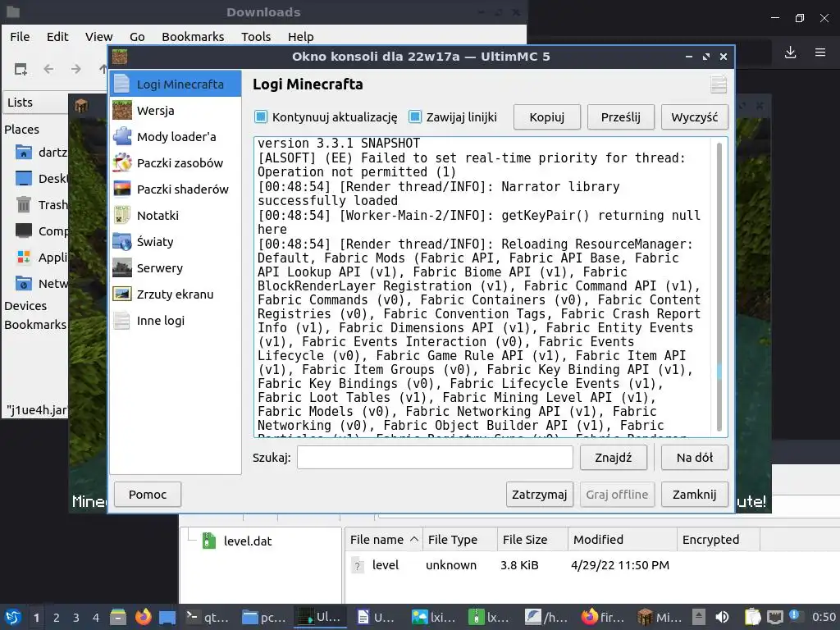840x630 pixels.
Task: Open Logi Minecrafta page in sidebar
Action: [176, 84]
